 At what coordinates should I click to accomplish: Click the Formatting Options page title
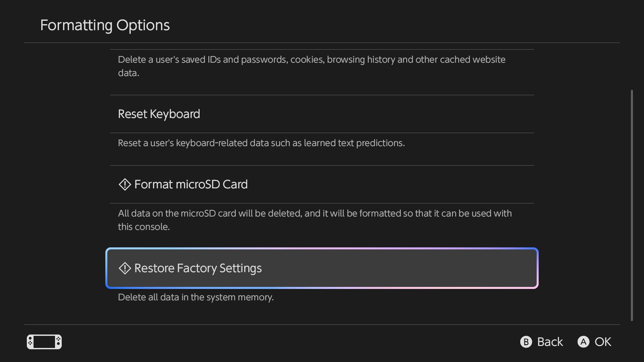pyautogui.click(x=105, y=25)
